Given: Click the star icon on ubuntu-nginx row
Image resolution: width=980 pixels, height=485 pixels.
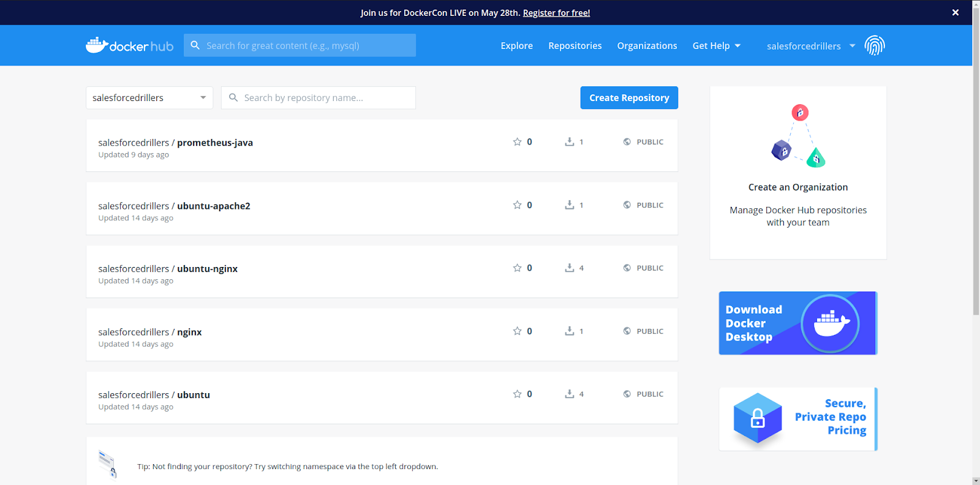Looking at the screenshot, I should click(517, 268).
